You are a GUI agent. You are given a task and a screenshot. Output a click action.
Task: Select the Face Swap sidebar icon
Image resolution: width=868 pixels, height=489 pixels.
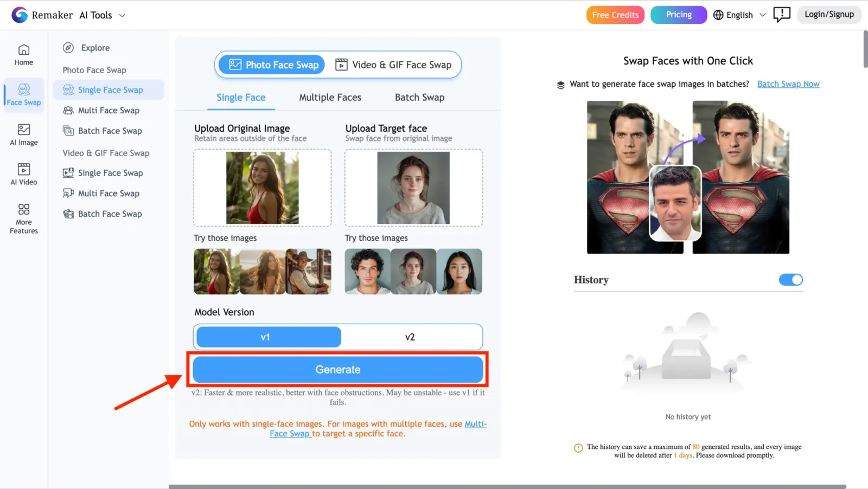24,95
